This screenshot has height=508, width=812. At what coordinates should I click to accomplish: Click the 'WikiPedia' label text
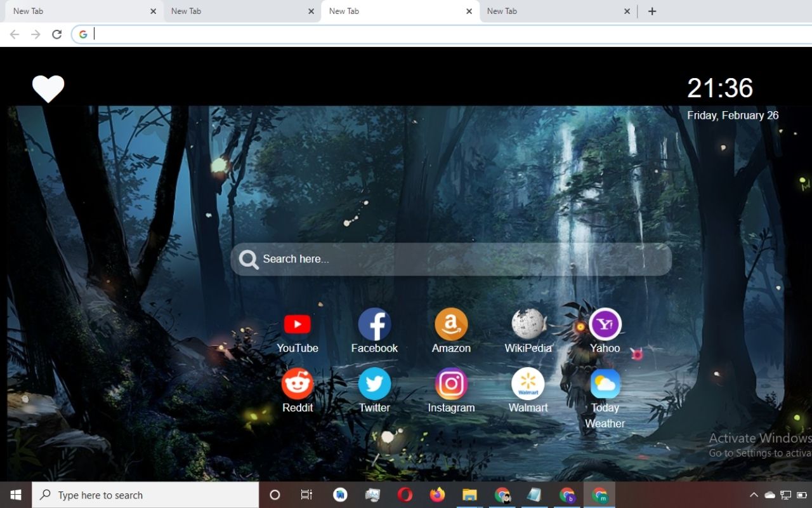(x=528, y=348)
